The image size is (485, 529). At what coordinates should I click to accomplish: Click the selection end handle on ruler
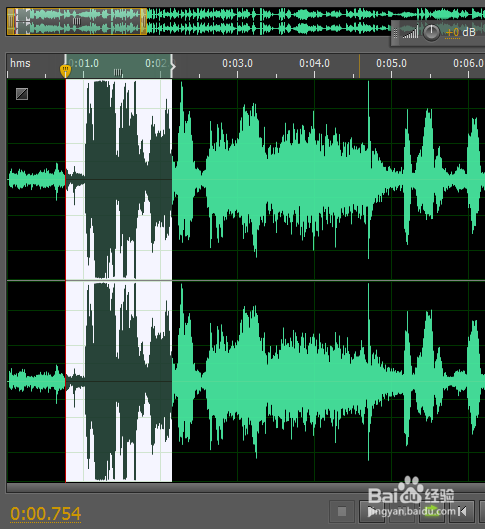(173, 65)
